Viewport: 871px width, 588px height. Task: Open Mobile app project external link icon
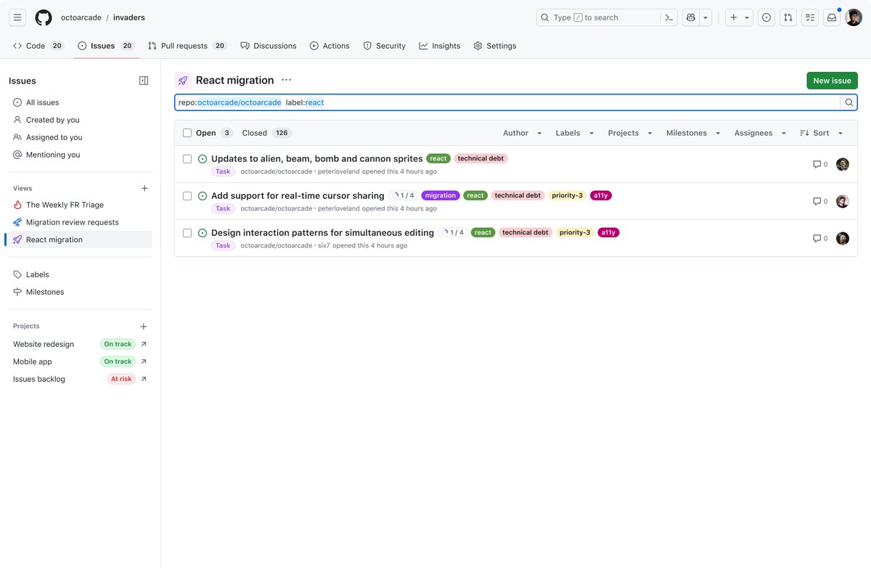(144, 362)
